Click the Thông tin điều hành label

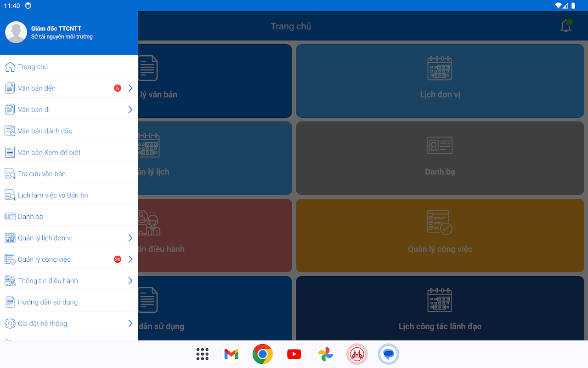click(x=48, y=281)
